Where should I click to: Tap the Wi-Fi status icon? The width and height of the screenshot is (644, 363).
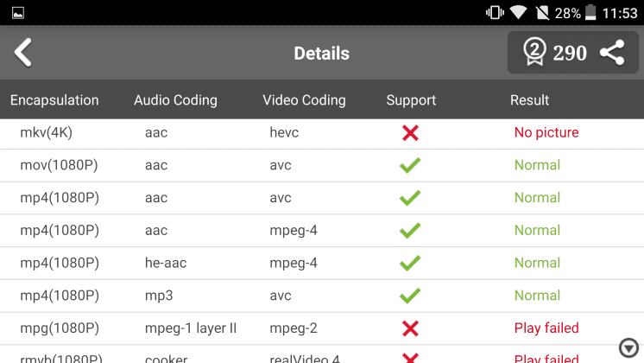point(518,12)
